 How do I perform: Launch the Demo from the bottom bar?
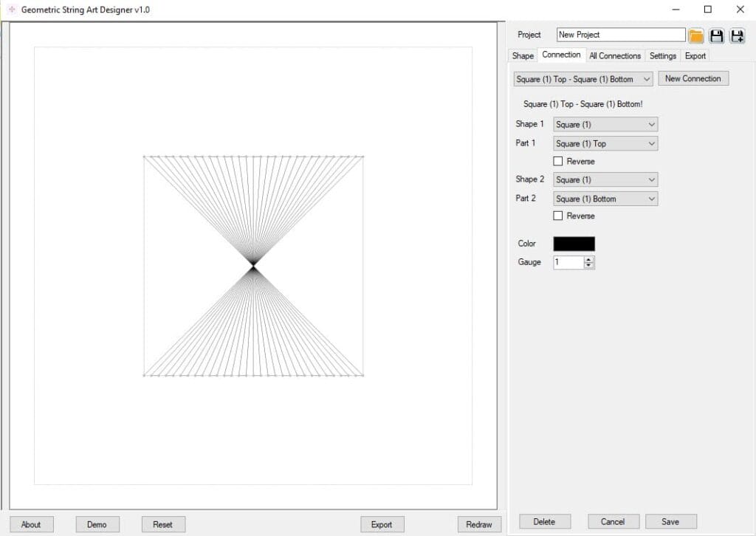click(97, 524)
